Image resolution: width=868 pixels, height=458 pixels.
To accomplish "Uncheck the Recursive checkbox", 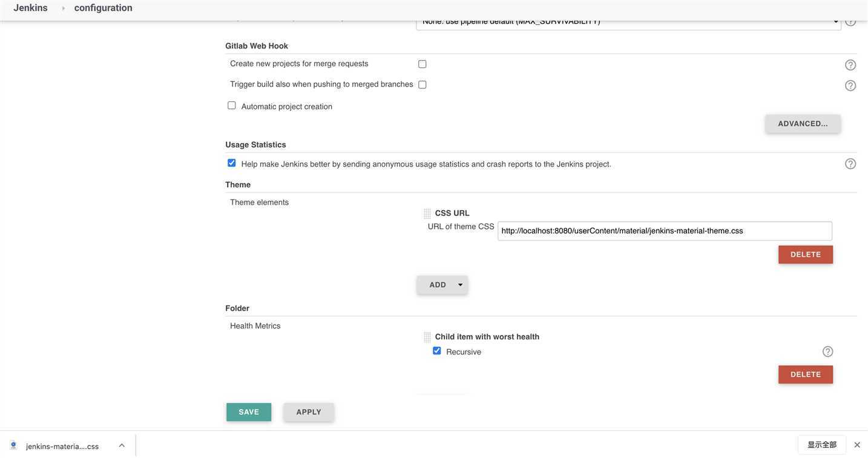I will [437, 351].
